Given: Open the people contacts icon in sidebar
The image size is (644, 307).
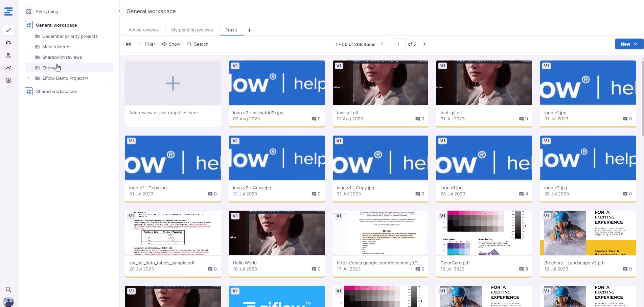Looking at the screenshot, I should point(8,55).
